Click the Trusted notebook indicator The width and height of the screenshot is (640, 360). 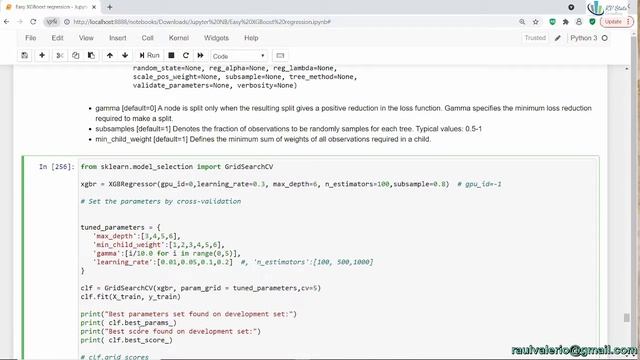[535, 38]
